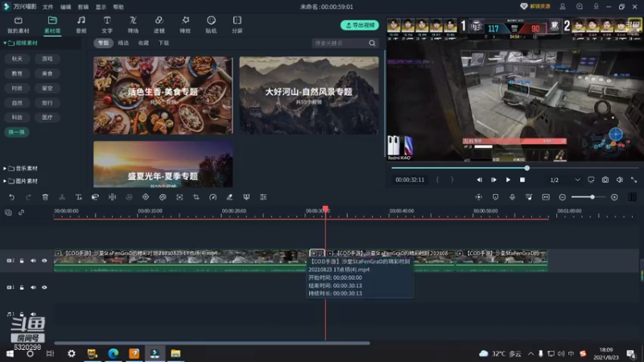
Task: Click the audio mixer music-list icon
Action: coord(529,197)
